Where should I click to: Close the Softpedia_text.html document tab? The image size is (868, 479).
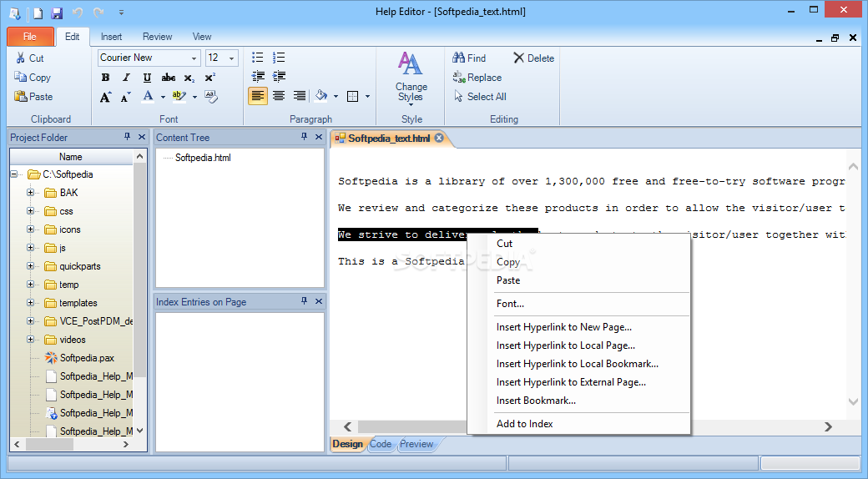pyautogui.click(x=439, y=138)
